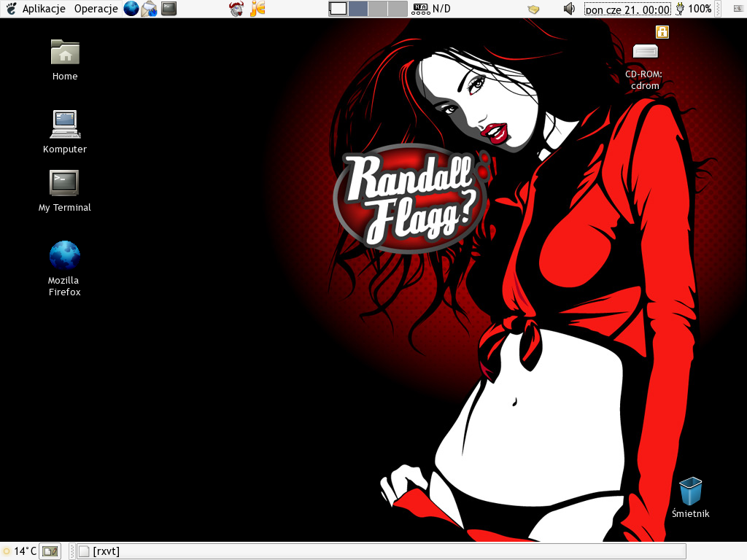Switch to the third workspace
This screenshot has width=747, height=560.
click(x=378, y=9)
